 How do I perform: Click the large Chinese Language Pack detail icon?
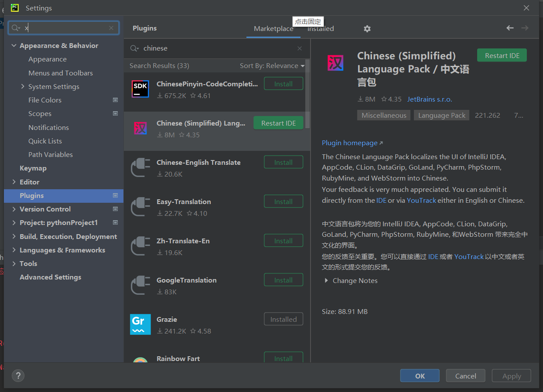[x=335, y=63]
